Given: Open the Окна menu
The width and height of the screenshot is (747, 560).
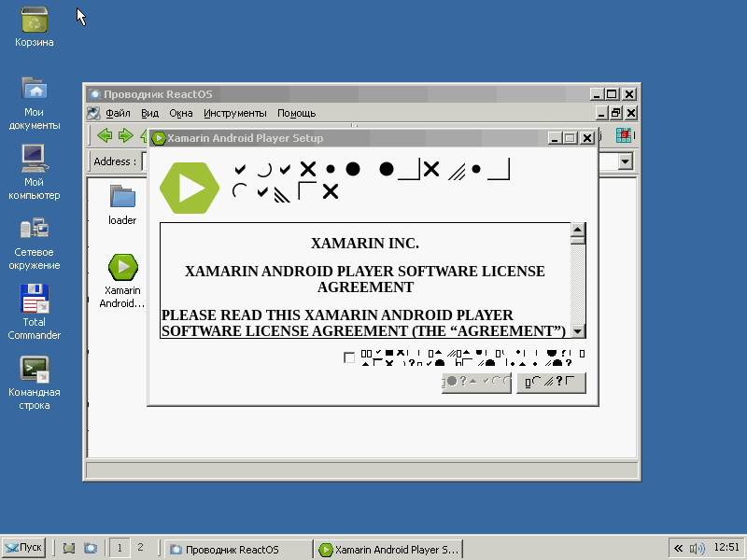Looking at the screenshot, I should (x=181, y=113).
